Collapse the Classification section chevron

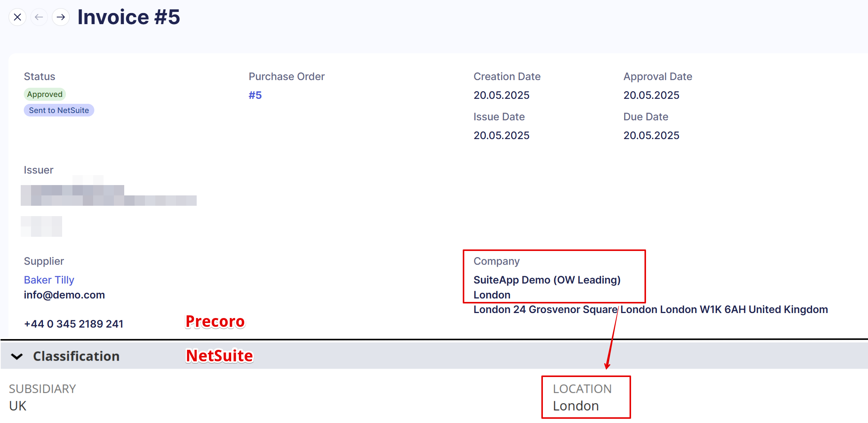tap(17, 357)
